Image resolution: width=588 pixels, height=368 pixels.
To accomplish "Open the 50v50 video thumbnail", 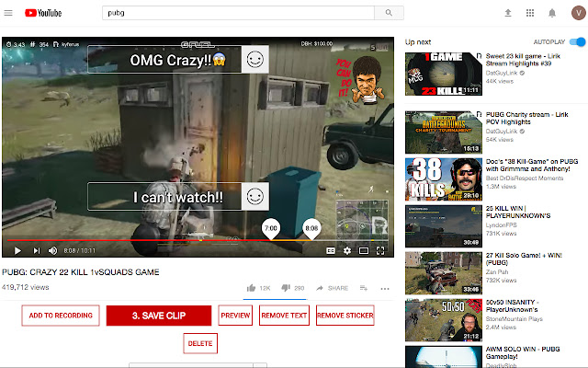I will (x=443, y=320).
